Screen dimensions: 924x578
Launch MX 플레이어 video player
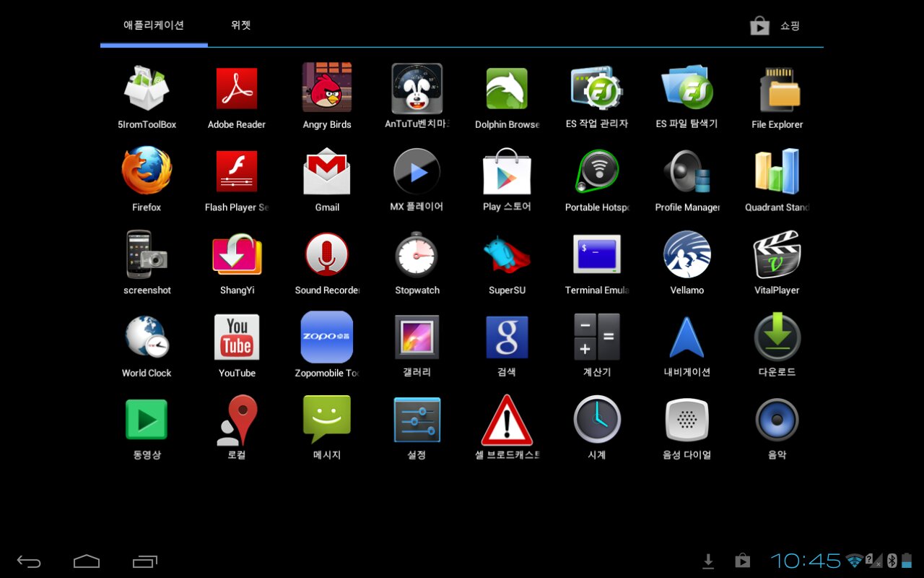[417, 179]
